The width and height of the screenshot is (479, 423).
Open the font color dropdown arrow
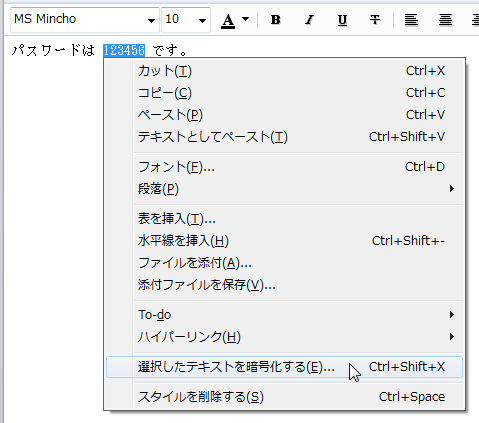[x=245, y=19]
